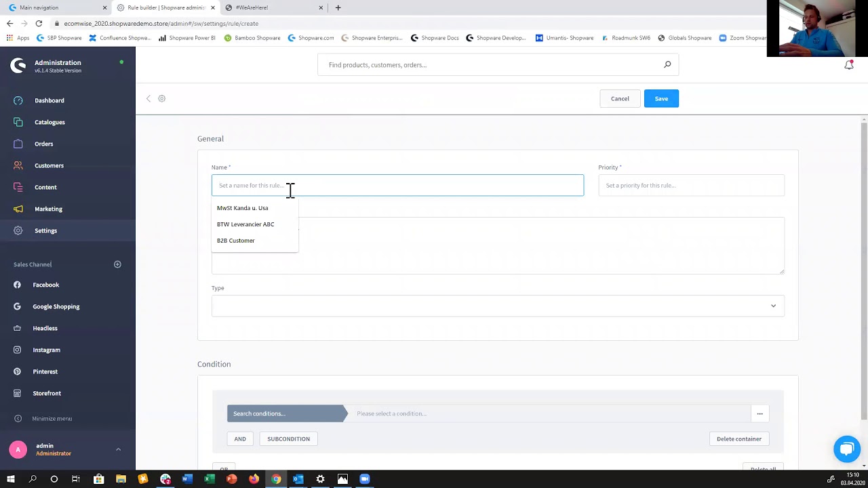
Task: Open Excel from the taskbar
Action: [x=210, y=479]
